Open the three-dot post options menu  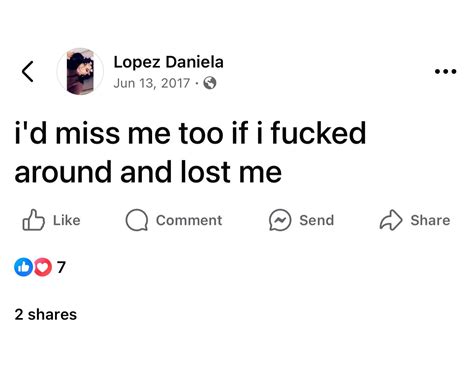click(445, 71)
